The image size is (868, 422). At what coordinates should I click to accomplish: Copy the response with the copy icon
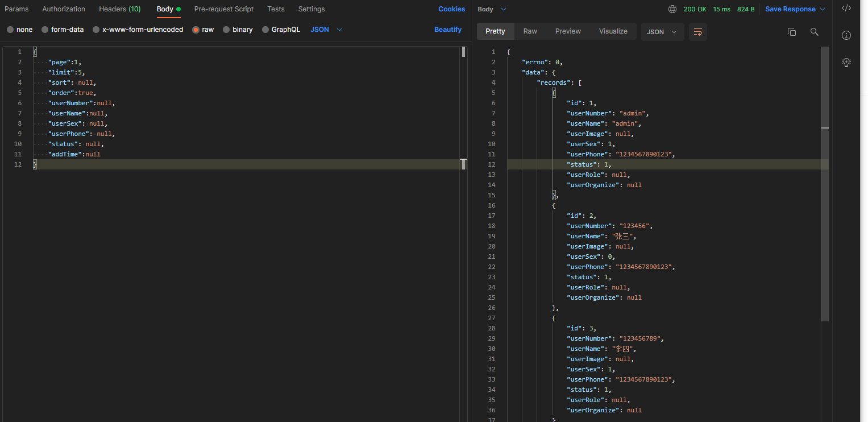pos(791,32)
